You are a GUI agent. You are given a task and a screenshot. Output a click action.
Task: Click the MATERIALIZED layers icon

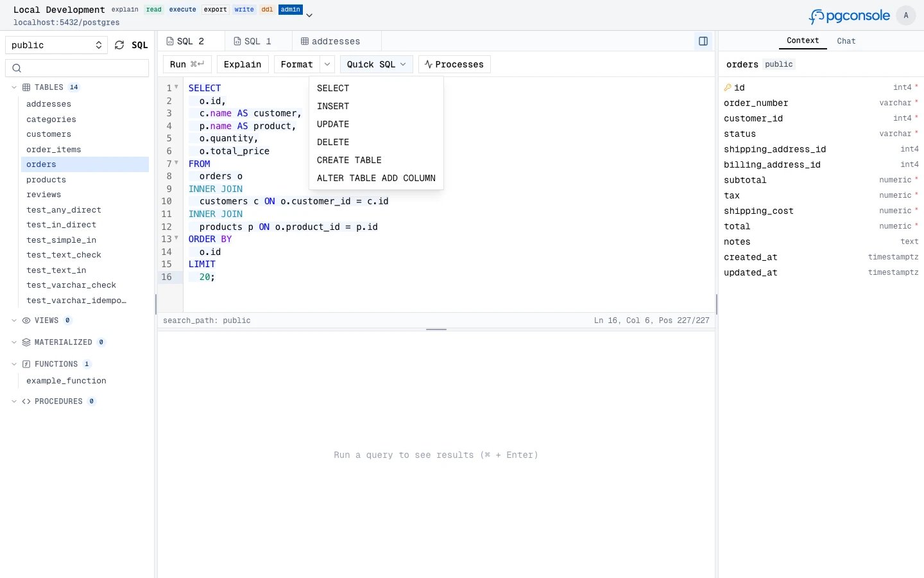[26, 342]
